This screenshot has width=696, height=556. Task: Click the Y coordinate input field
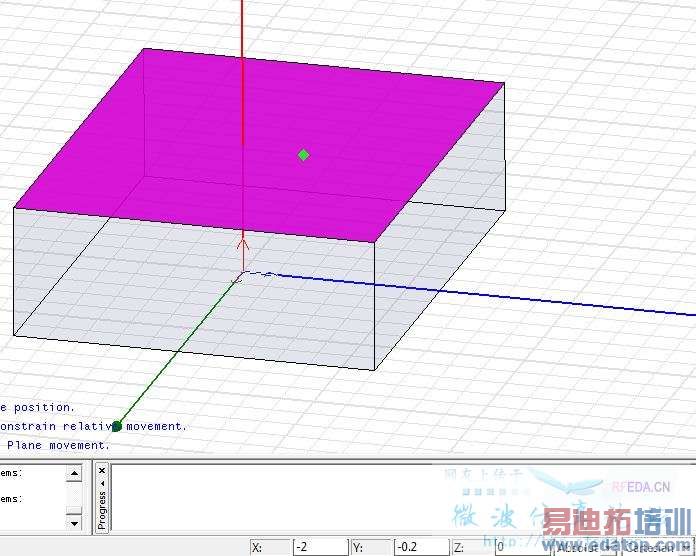point(421,547)
